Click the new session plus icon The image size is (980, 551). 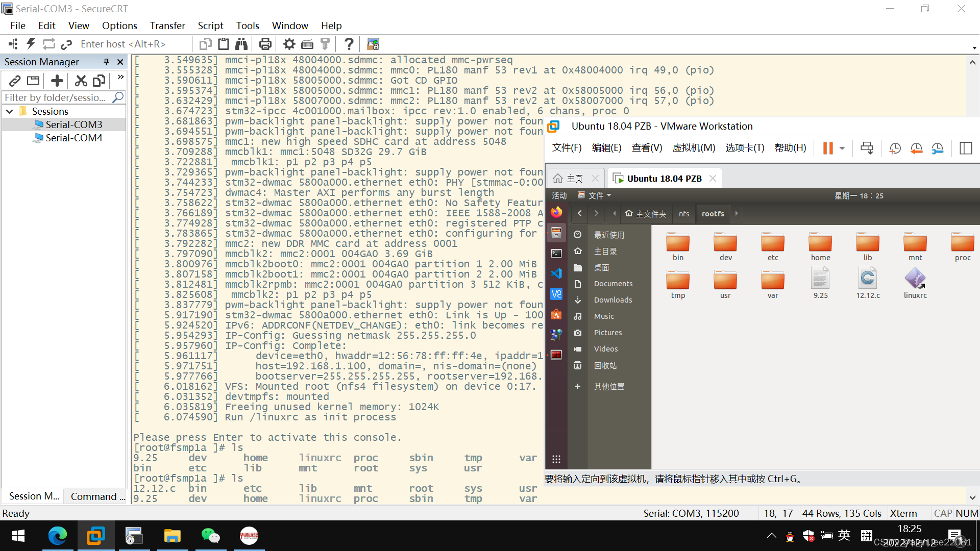point(57,81)
